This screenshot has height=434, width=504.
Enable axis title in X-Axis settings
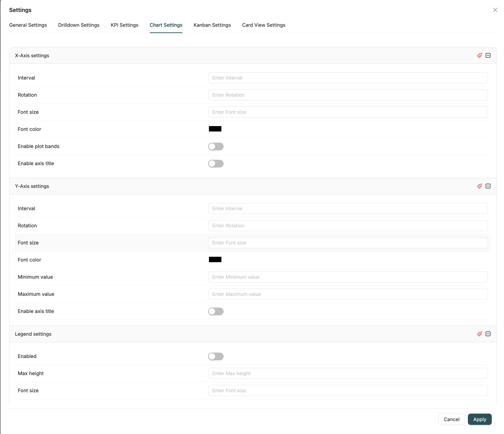click(215, 163)
